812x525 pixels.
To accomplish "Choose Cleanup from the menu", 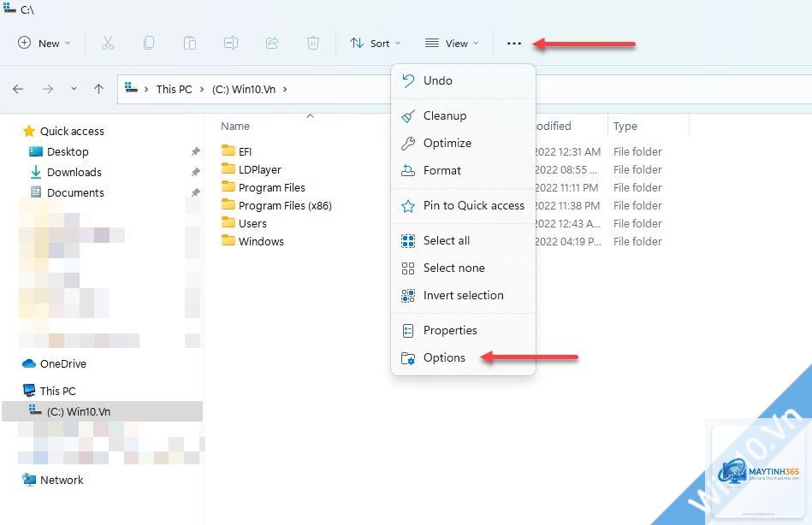I will point(463,115).
